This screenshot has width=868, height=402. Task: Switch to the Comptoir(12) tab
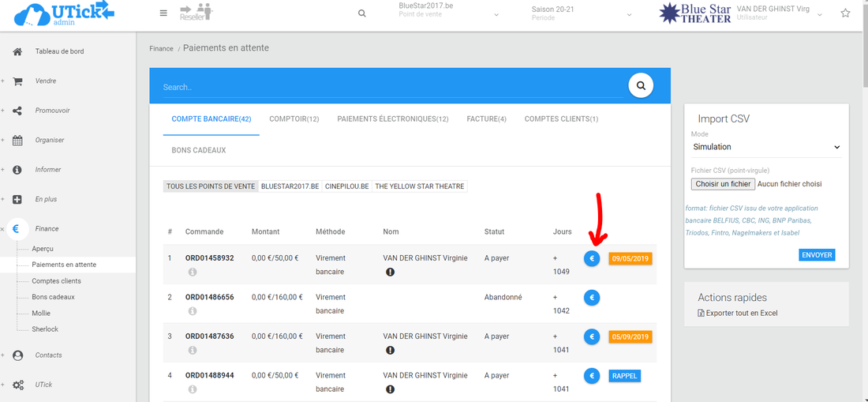tap(294, 119)
